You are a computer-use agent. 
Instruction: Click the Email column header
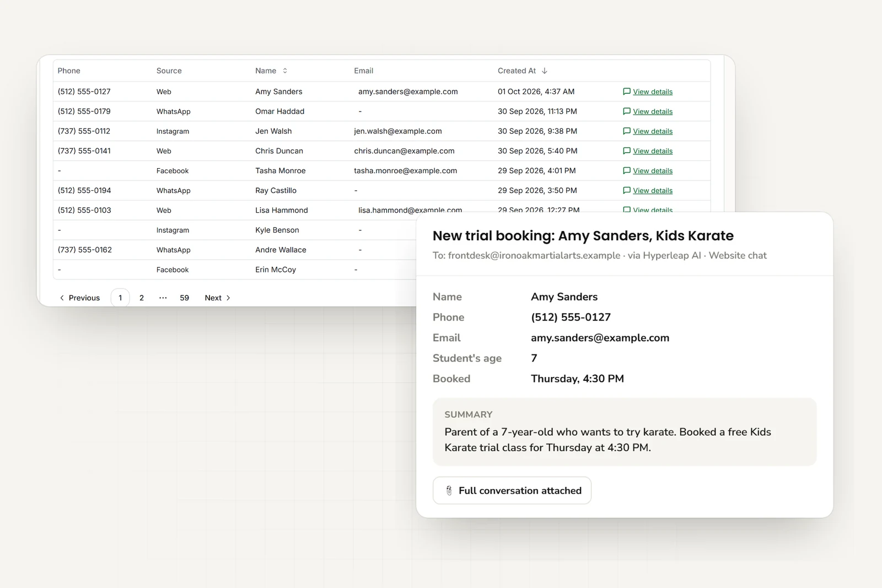click(x=364, y=71)
